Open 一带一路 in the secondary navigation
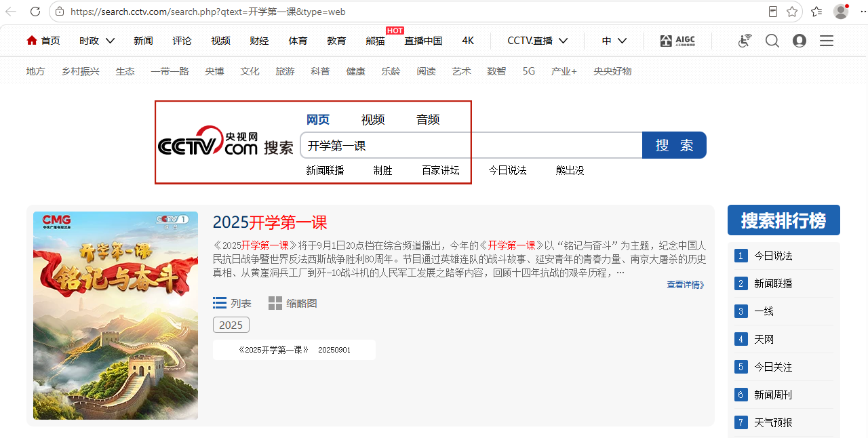This screenshot has width=868, height=438. (170, 71)
